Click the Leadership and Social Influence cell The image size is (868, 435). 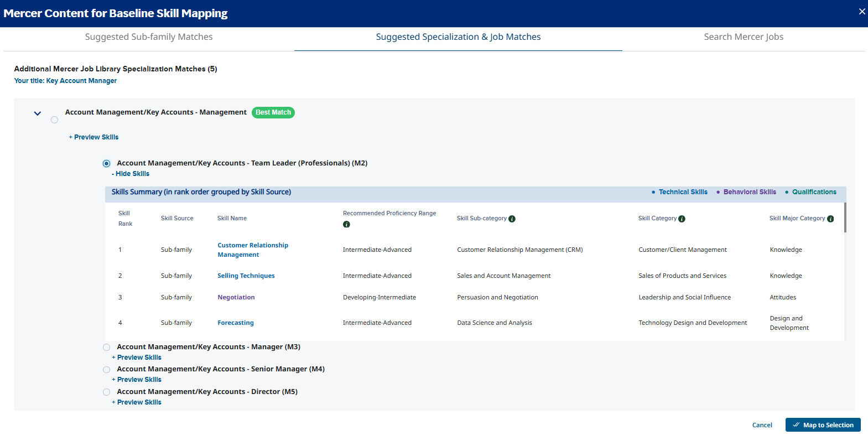(684, 297)
